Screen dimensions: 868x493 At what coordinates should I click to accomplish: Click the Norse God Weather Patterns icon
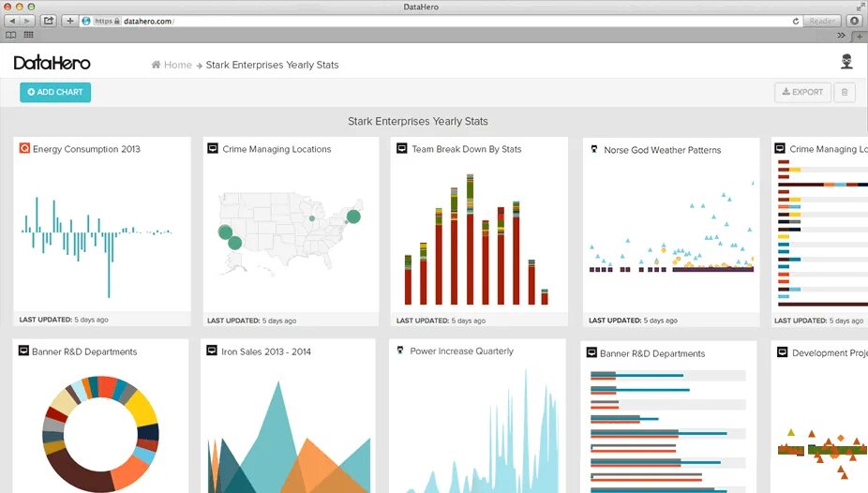pos(594,149)
